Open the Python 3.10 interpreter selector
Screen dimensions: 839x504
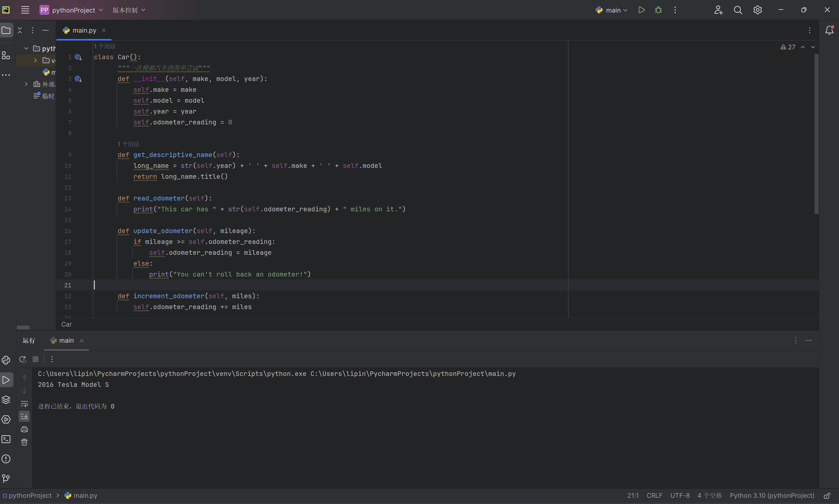[772, 495]
